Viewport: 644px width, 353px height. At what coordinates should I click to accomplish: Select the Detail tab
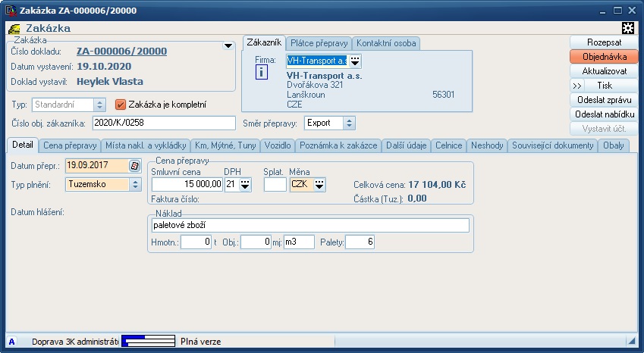(23, 145)
